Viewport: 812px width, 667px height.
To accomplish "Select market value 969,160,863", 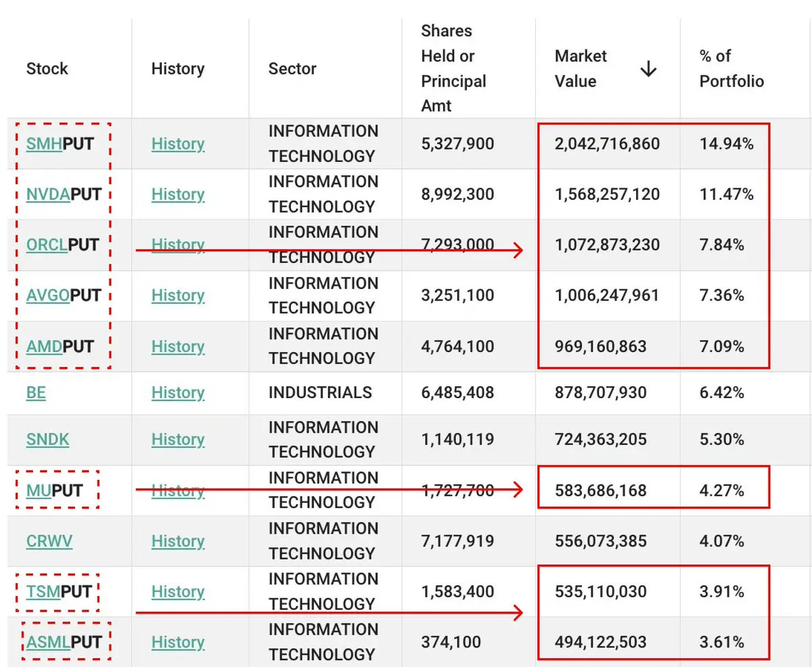I will (601, 346).
